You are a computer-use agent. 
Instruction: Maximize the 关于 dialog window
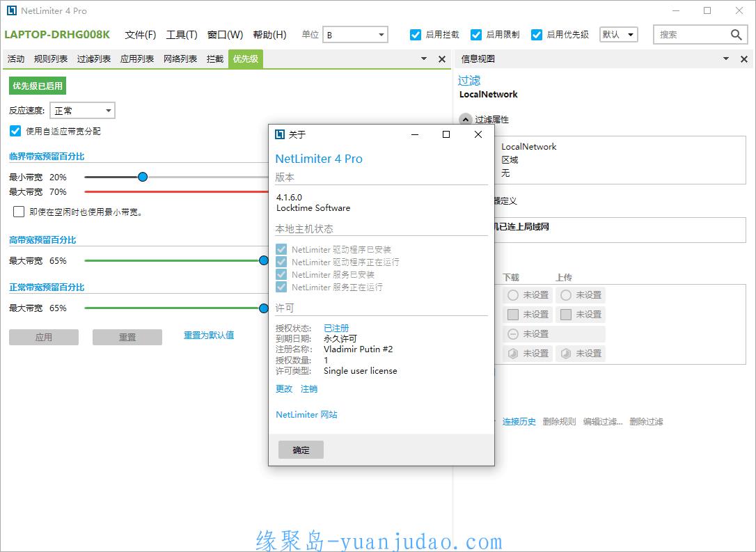pyautogui.click(x=446, y=134)
